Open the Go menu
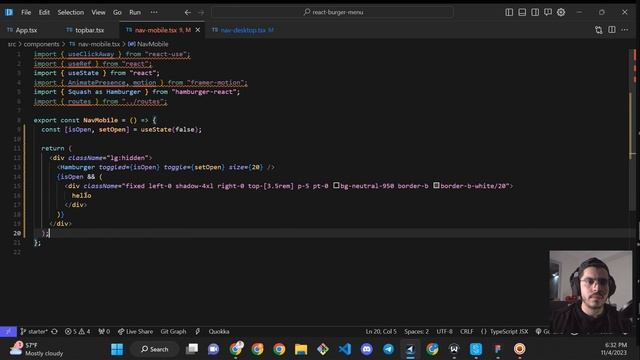This screenshot has height=360, width=640. point(117,12)
